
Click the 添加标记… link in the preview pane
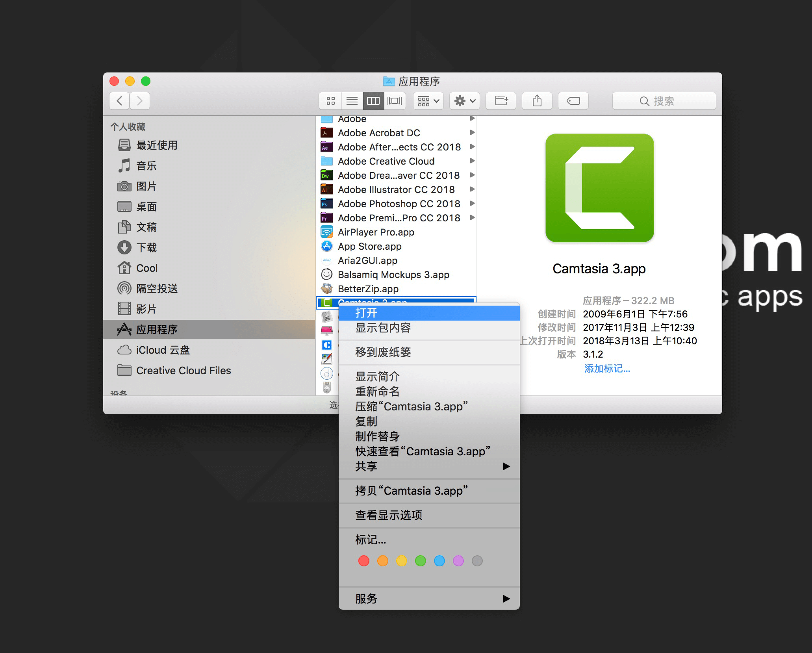607,368
